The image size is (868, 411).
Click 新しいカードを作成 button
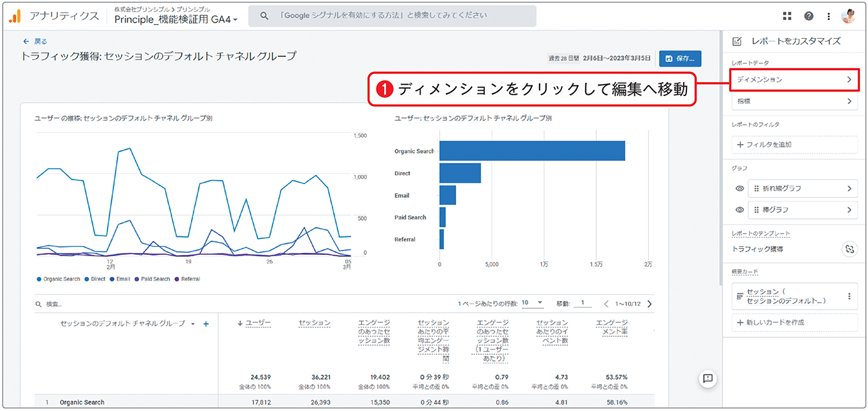[x=794, y=322]
